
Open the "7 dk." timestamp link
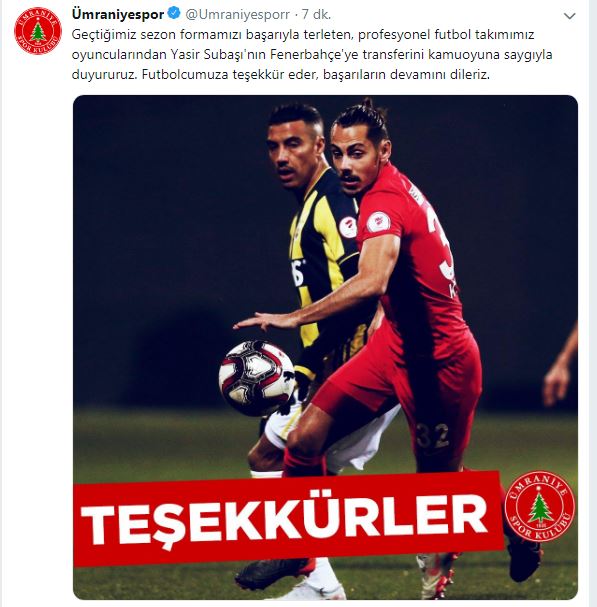pos(316,15)
